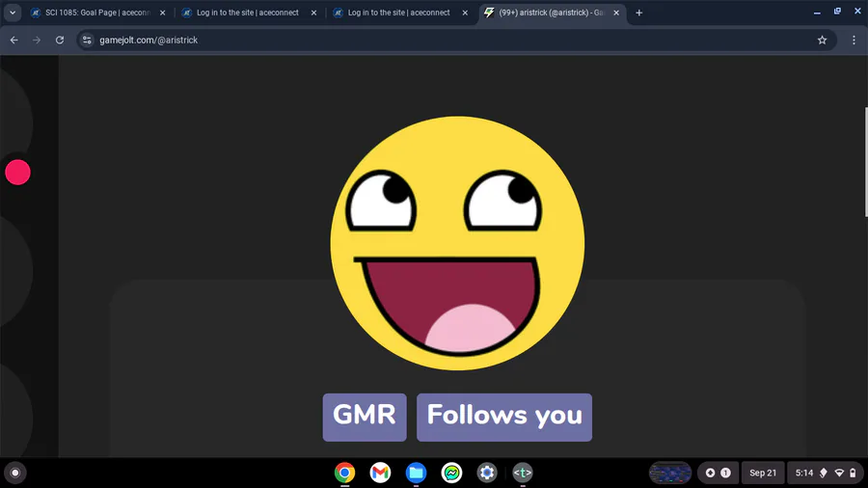
Task: Close the SCI 1085: Goal Page tab
Action: click(162, 13)
